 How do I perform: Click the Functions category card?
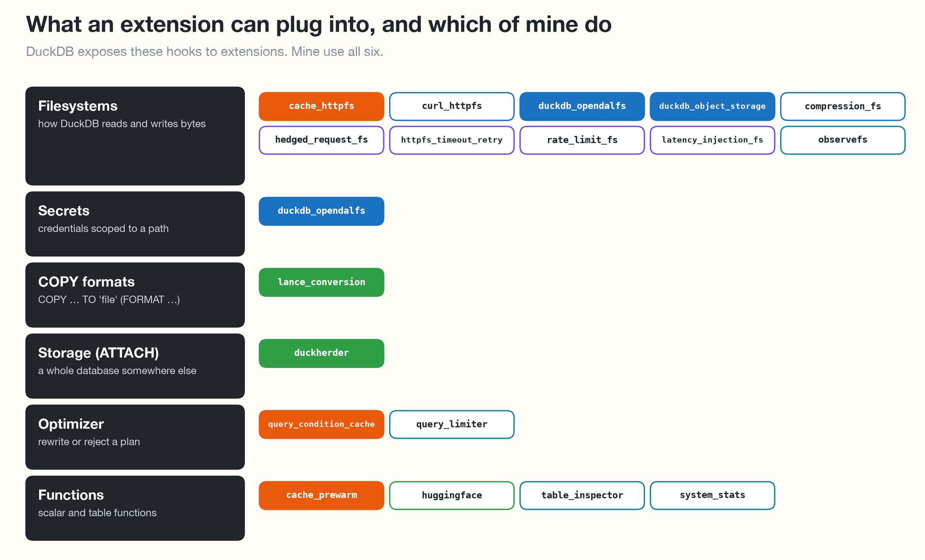135,508
